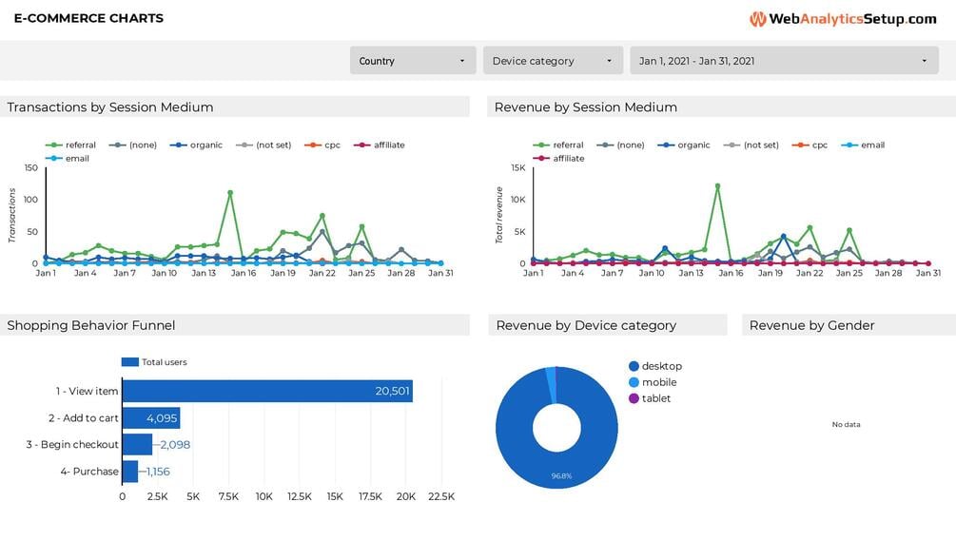Image resolution: width=956 pixels, height=560 pixels.
Task: Click the View item funnel bar
Action: coord(267,391)
